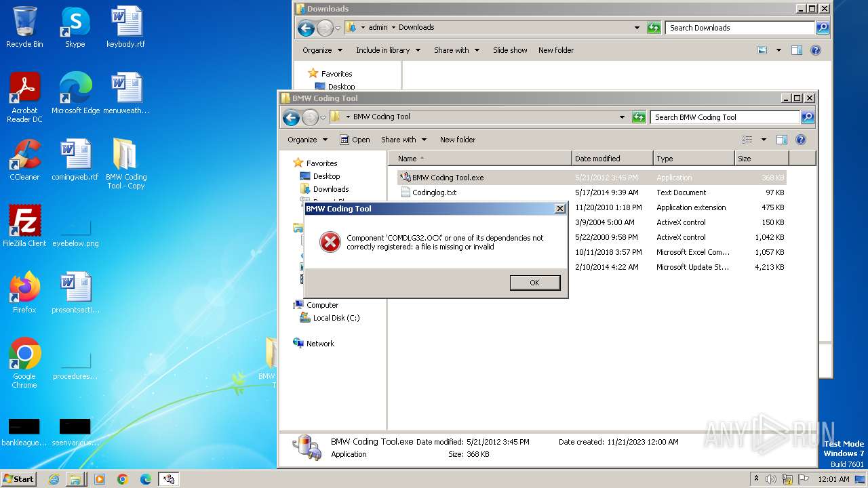Viewport: 868px width, 488px height.
Task: Click New folder in BMW Coding Tool window
Action: point(458,140)
